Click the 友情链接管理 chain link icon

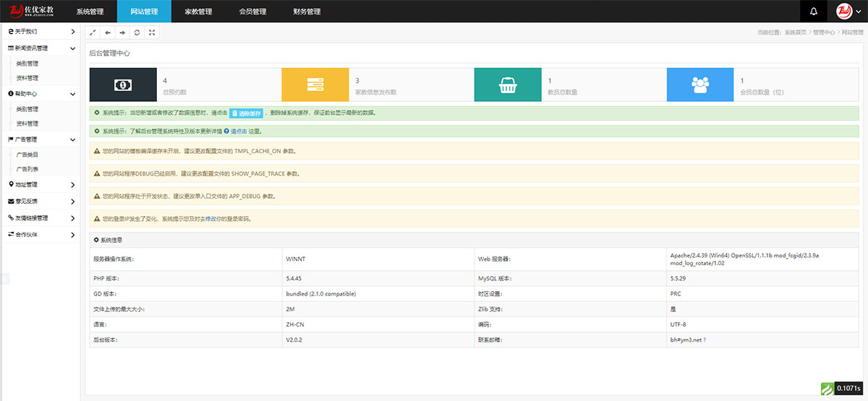[x=10, y=218]
